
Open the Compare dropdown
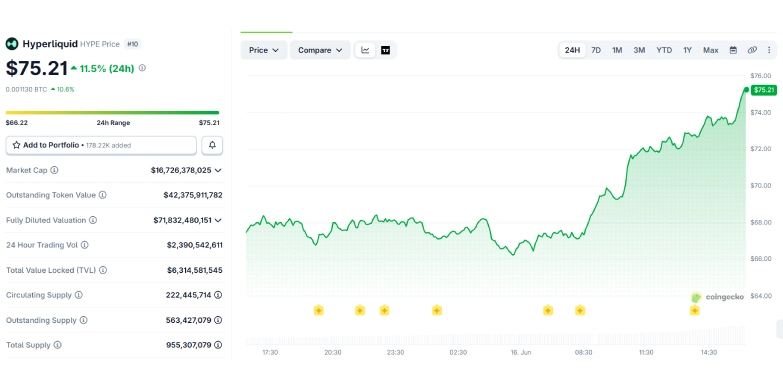point(320,50)
